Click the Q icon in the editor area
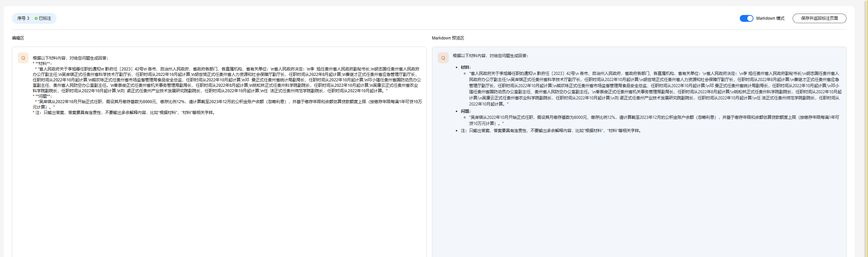 click(23, 58)
